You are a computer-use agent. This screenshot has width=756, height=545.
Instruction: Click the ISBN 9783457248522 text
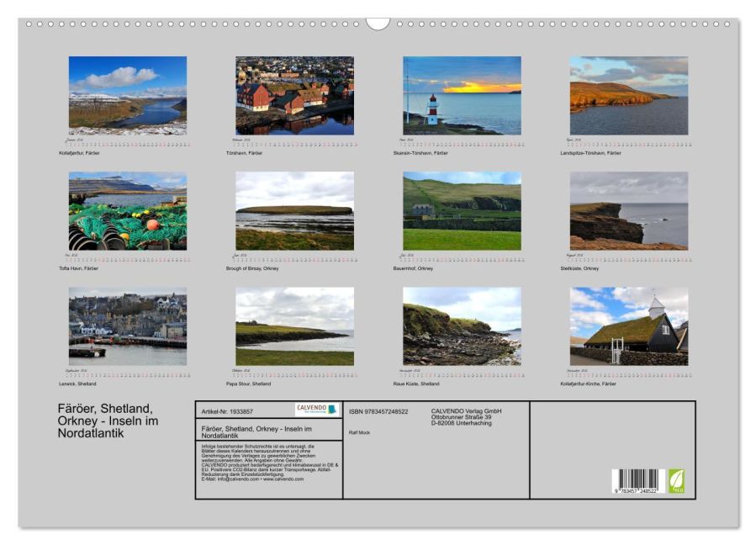(x=378, y=411)
